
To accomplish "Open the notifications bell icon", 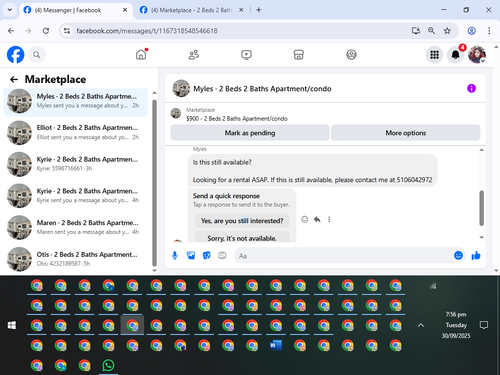I will pyautogui.click(x=456, y=55).
